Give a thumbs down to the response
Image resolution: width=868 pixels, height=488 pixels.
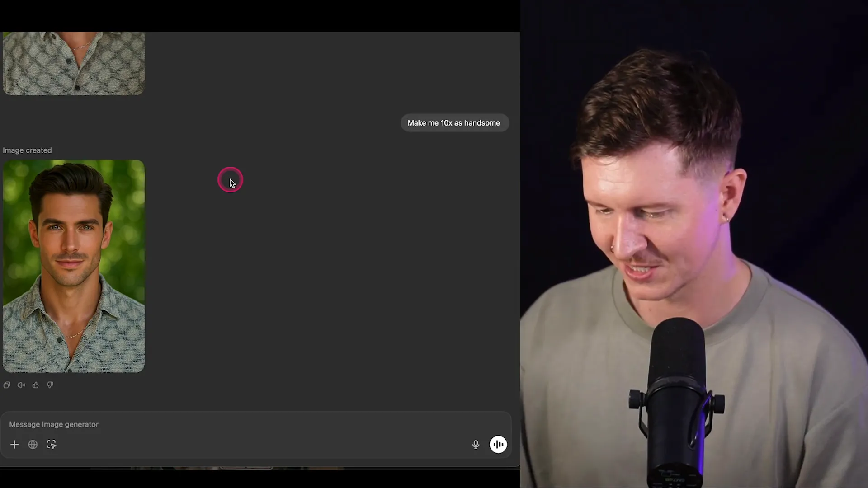50,385
